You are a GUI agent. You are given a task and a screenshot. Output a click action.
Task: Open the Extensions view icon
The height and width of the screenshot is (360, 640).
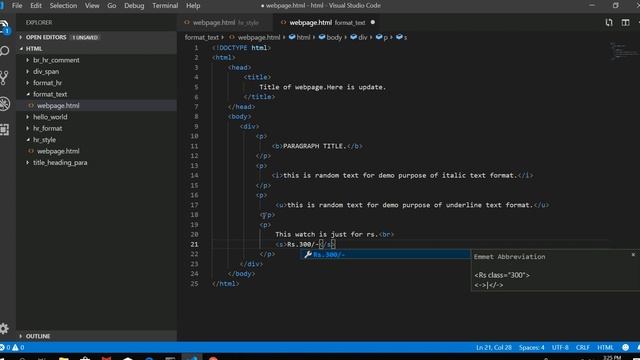click(x=4, y=129)
